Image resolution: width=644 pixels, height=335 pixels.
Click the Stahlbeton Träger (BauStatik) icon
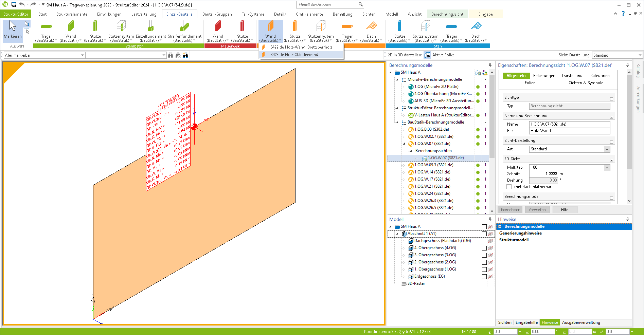[47, 27]
